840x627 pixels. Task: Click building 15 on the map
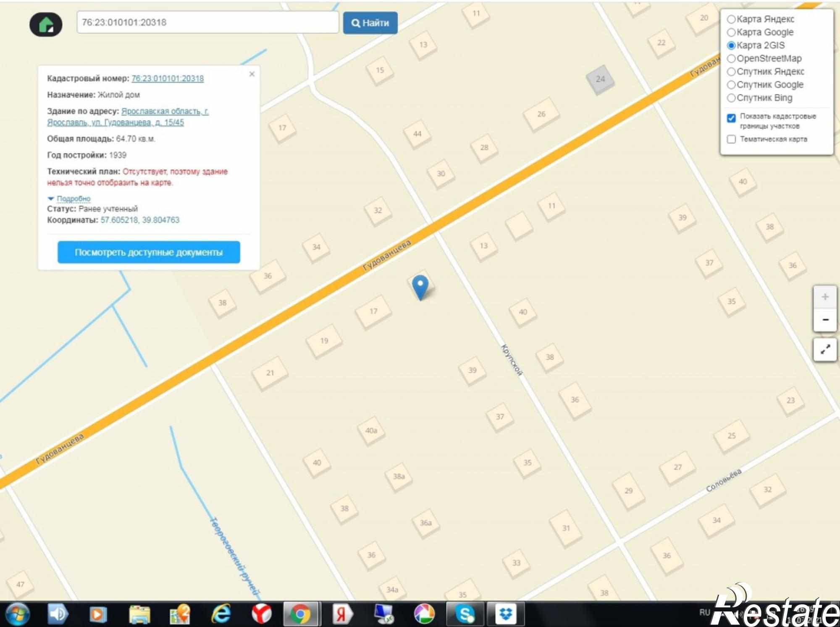pyautogui.click(x=380, y=71)
